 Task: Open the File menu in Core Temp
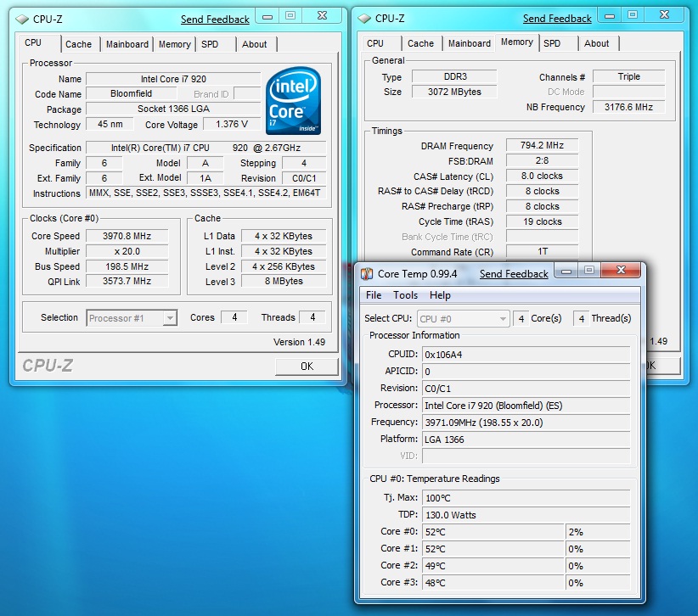(374, 295)
